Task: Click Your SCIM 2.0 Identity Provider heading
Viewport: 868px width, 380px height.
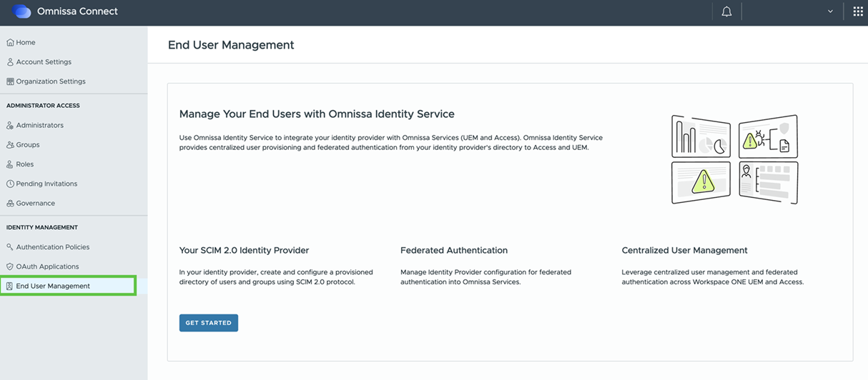Action: coord(244,251)
